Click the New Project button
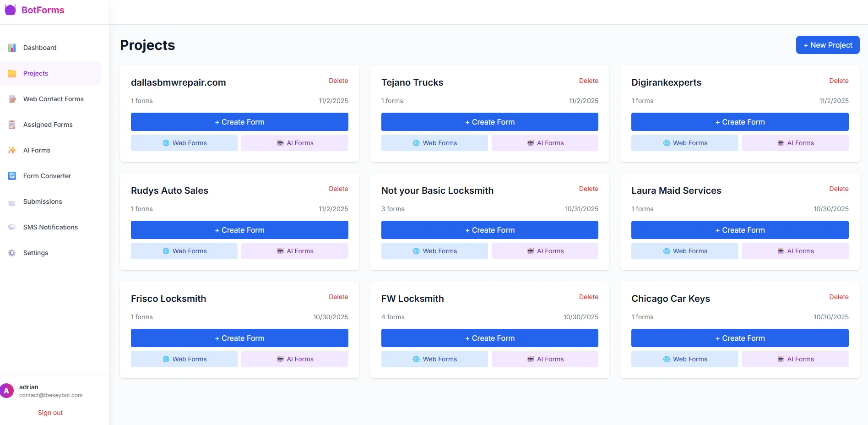The height and width of the screenshot is (425, 868). (x=827, y=45)
